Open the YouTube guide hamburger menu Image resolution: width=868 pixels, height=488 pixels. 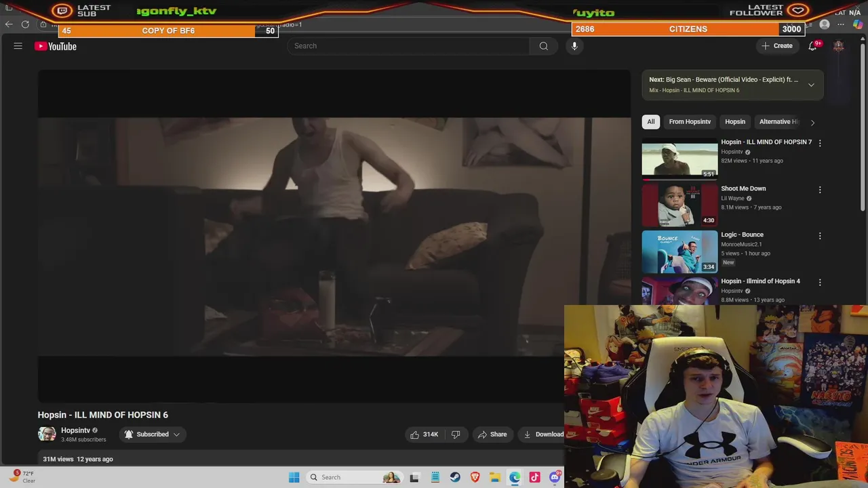(18, 46)
